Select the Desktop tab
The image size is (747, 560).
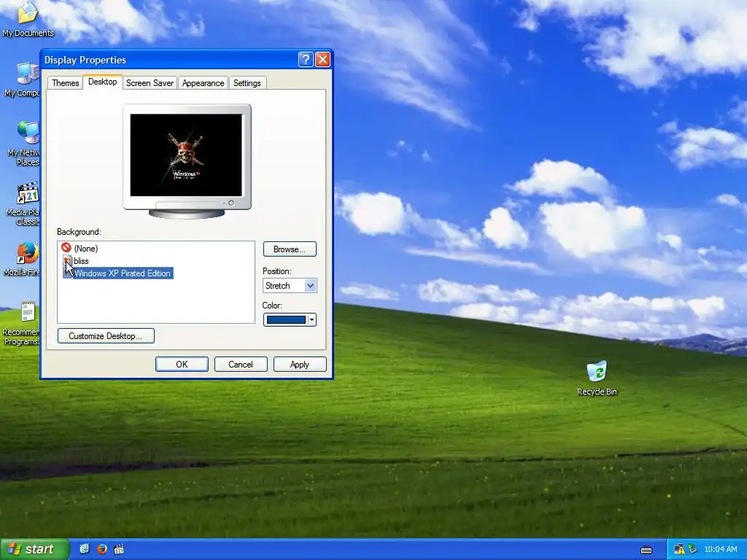pos(102,82)
